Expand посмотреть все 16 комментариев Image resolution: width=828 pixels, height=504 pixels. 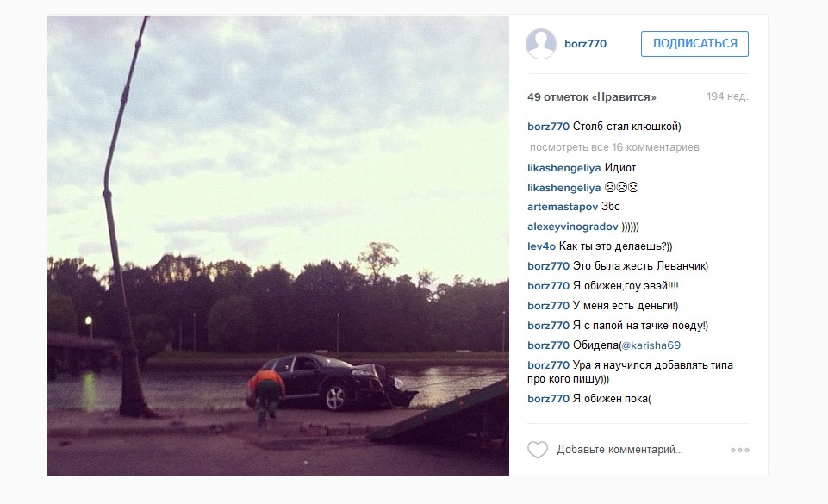pos(614,147)
